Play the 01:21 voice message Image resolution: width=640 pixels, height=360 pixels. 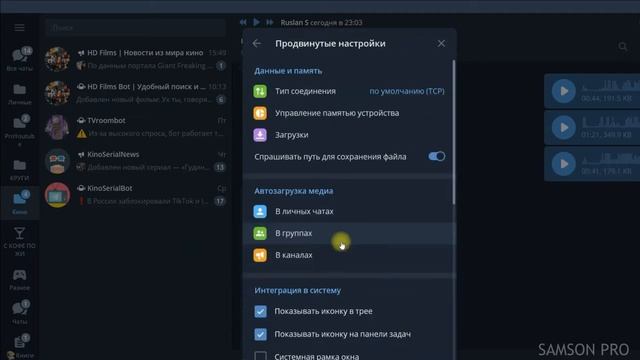click(x=564, y=127)
